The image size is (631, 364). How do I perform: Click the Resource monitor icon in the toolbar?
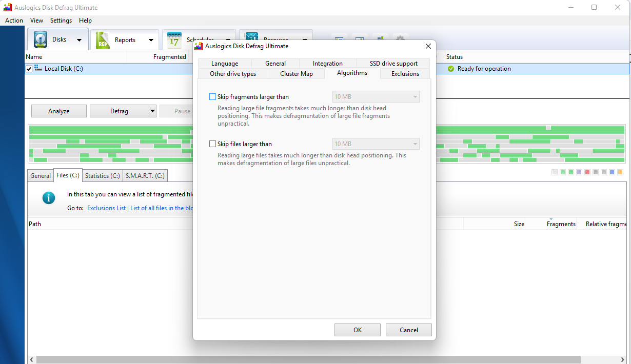pyautogui.click(x=252, y=37)
